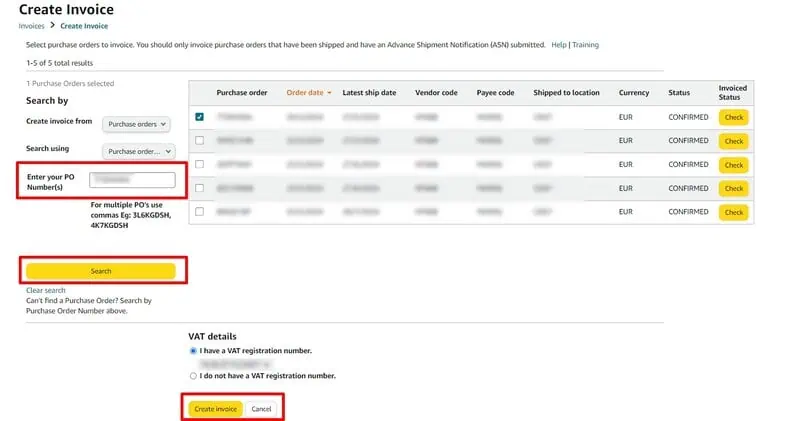This screenshot has height=421, width=793.
Task: Click Check button in first order row
Action: pyautogui.click(x=734, y=117)
